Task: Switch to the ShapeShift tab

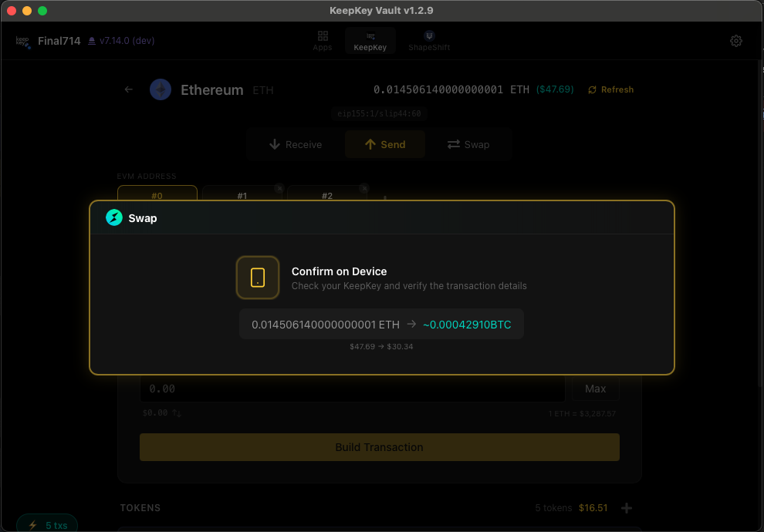Action: coord(429,41)
